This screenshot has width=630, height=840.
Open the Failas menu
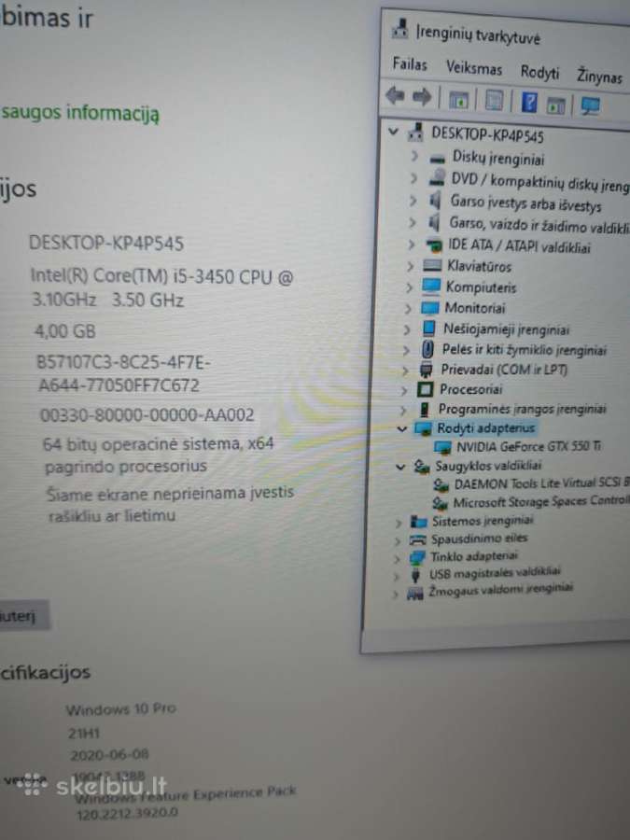tap(410, 64)
